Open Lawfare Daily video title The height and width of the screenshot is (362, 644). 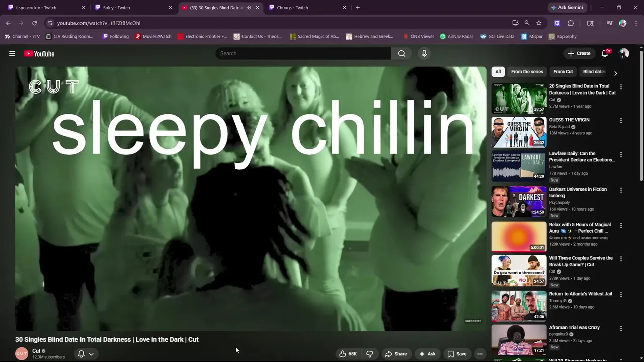coord(582,157)
